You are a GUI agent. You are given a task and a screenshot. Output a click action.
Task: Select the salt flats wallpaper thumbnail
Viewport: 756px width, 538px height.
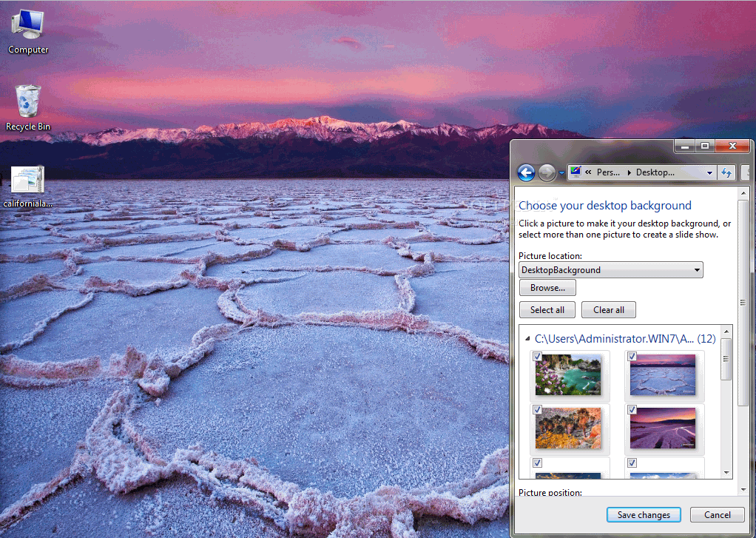[x=664, y=375]
